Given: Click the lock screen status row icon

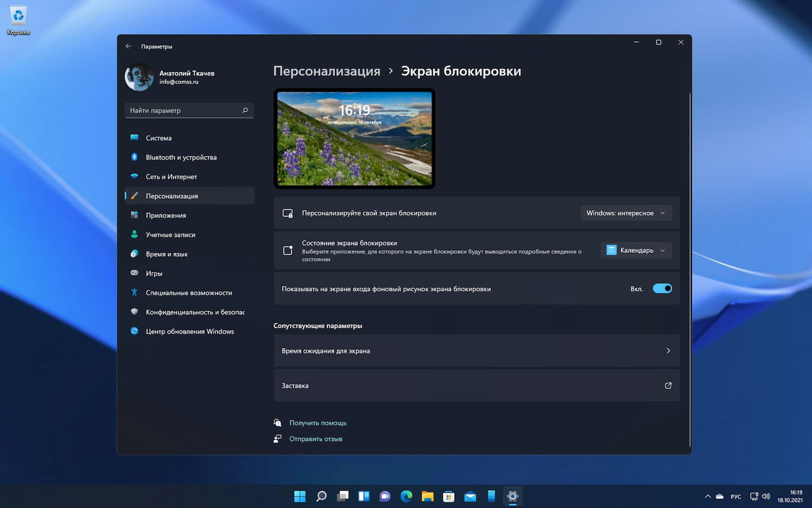Looking at the screenshot, I should coord(288,250).
